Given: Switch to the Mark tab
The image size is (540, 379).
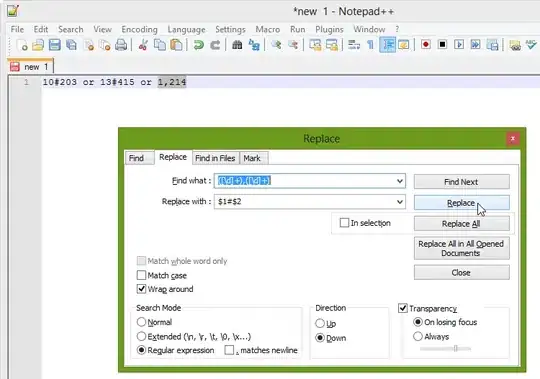Looking at the screenshot, I should click(x=253, y=158).
